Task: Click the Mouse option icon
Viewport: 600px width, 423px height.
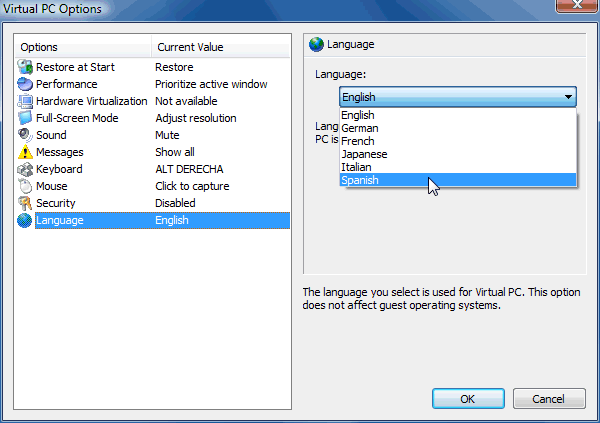Action: coord(25,186)
